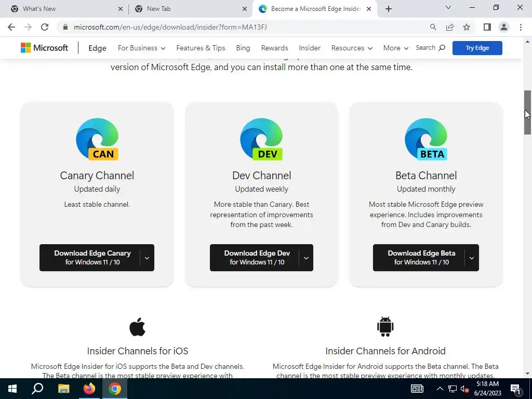The width and height of the screenshot is (532, 399).
Task: Click the browser forward arrow
Action: pos(28,27)
